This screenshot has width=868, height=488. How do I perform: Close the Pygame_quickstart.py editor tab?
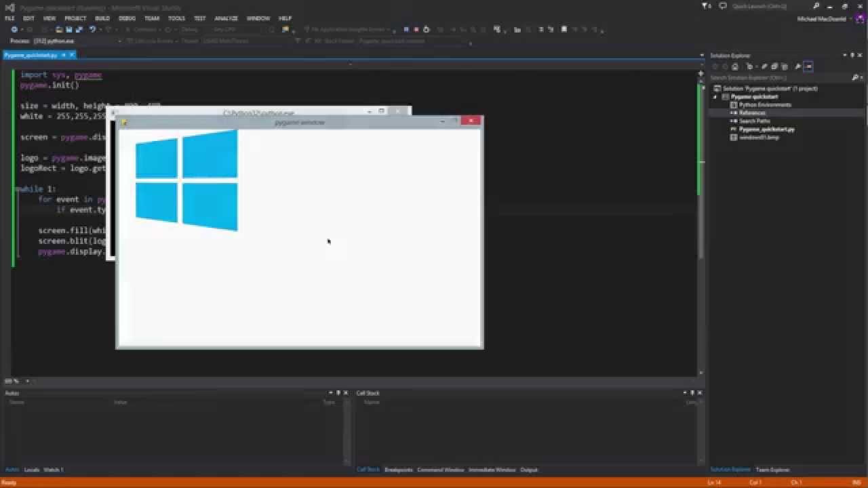pyautogui.click(x=72, y=55)
